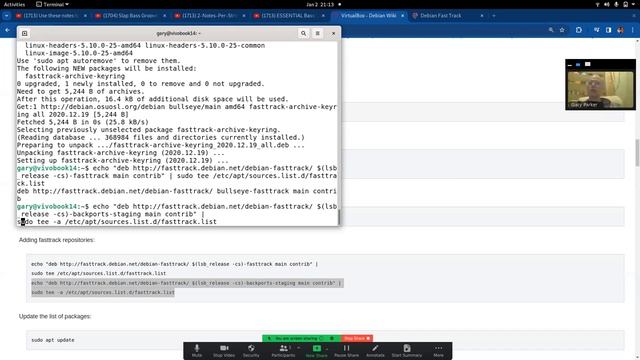Open the system status menu with volume icon
The image size is (640, 360).
(x=616, y=4)
